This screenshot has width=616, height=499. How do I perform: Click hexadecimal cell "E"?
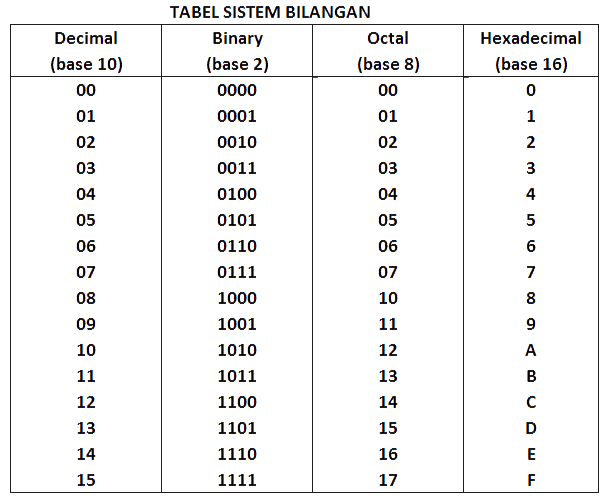[531, 454]
